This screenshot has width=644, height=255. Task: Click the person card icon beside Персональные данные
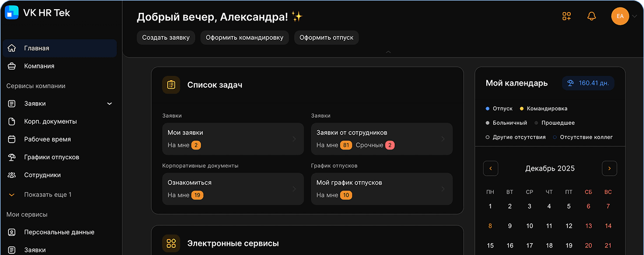coord(12,232)
